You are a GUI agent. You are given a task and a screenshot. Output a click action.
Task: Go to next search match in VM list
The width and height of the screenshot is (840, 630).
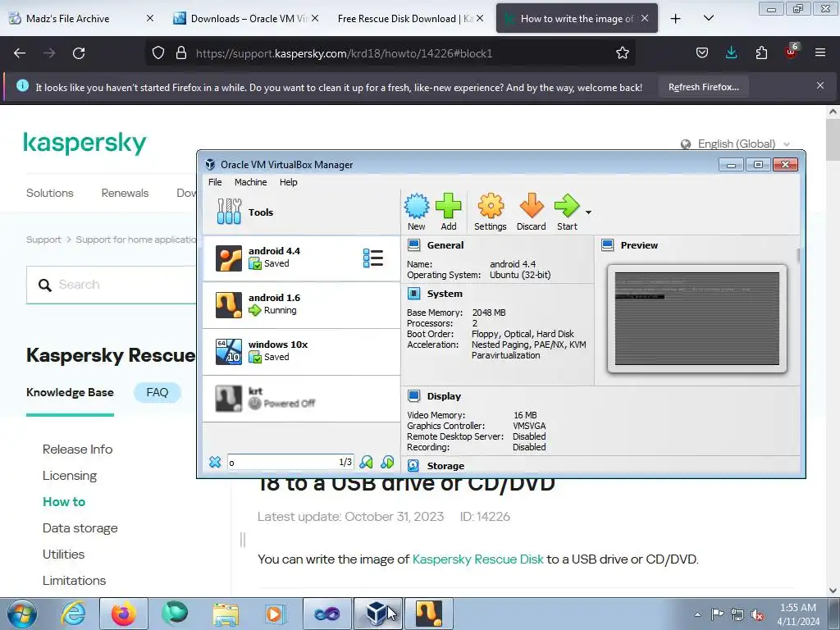(x=387, y=462)
